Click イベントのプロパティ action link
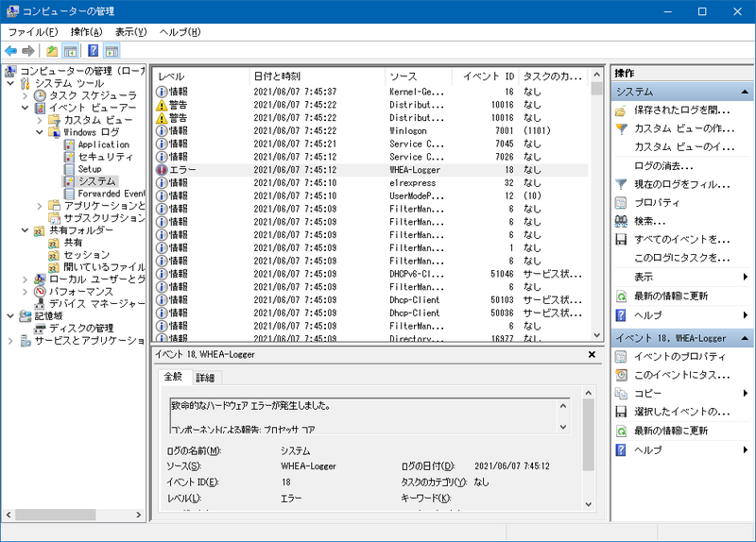Screen dimensions: 756x542 click(679, 356)
